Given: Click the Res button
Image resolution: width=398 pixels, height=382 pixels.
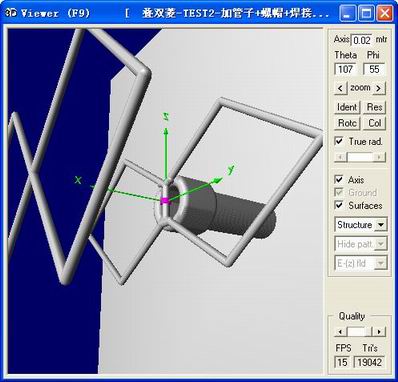Looking at the screenshot, I should (374, 107).
